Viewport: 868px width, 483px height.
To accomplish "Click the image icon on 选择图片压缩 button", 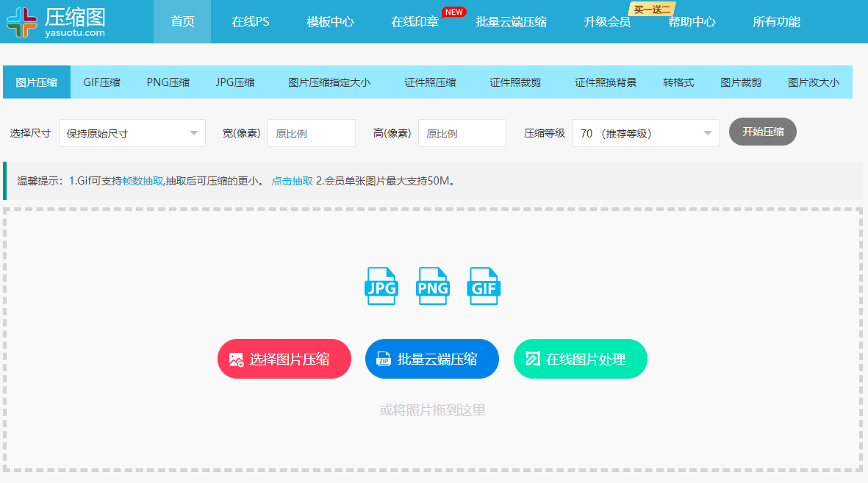I will click(237, 359).
